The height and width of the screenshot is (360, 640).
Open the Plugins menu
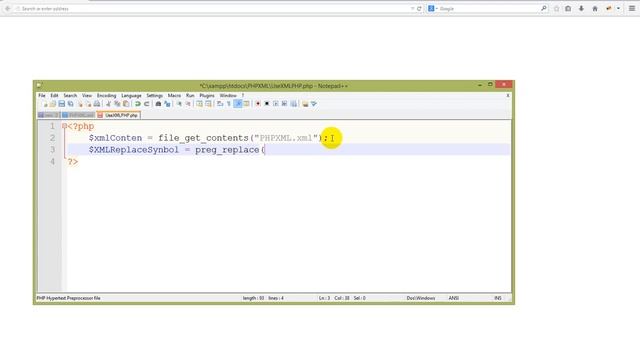pyautogui.click(x=207, y=96)
